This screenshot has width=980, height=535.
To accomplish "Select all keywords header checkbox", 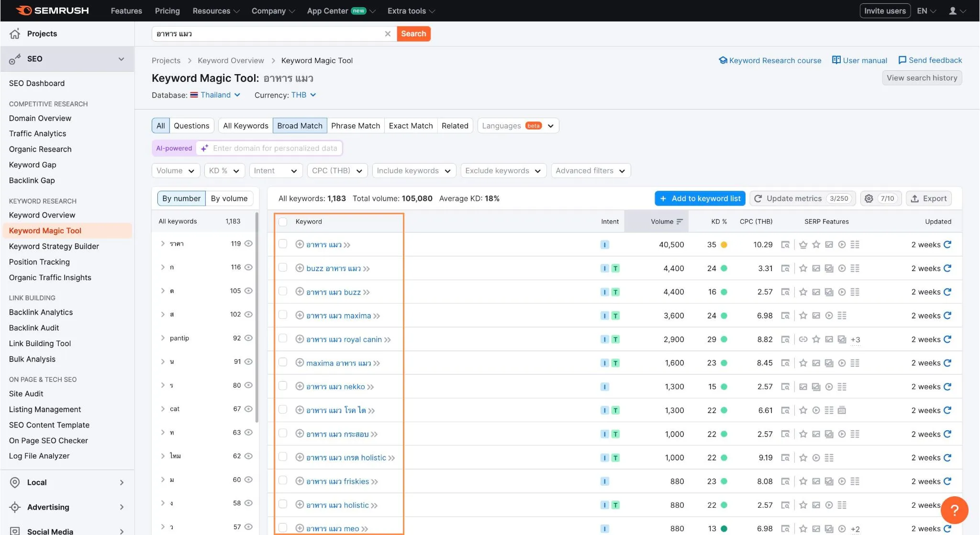I will coord(283,222).
